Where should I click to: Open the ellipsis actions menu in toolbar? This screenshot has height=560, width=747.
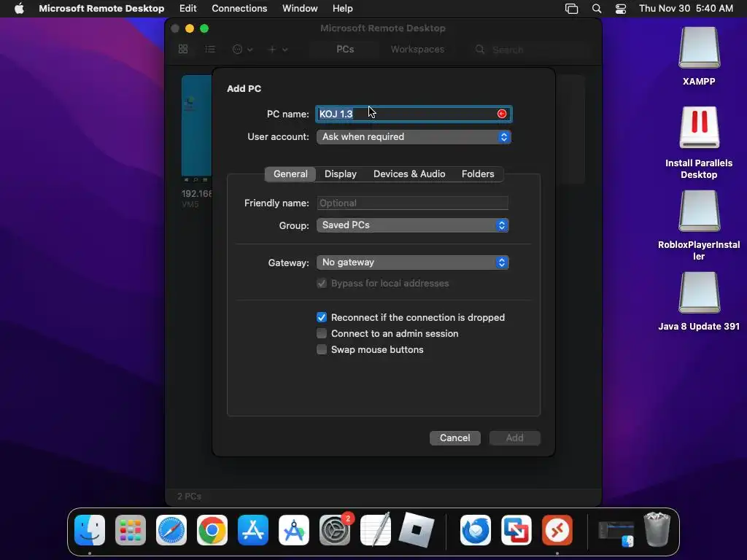(242, 49)
